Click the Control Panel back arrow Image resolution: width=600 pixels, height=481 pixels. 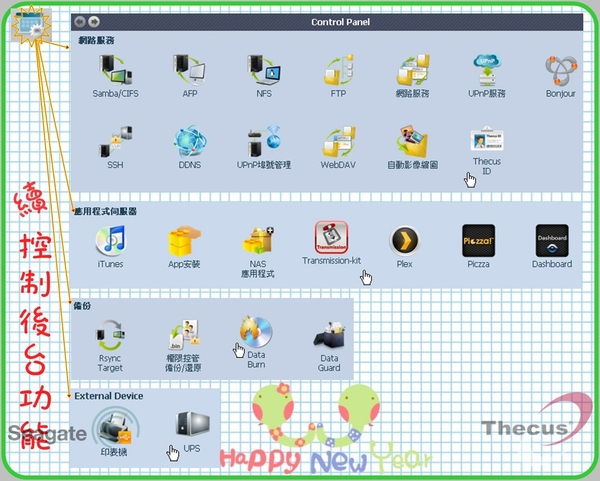[x=80, y=22]
